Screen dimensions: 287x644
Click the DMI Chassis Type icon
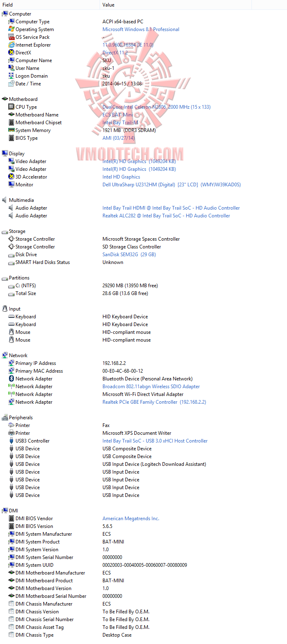[x=11, y=635]
